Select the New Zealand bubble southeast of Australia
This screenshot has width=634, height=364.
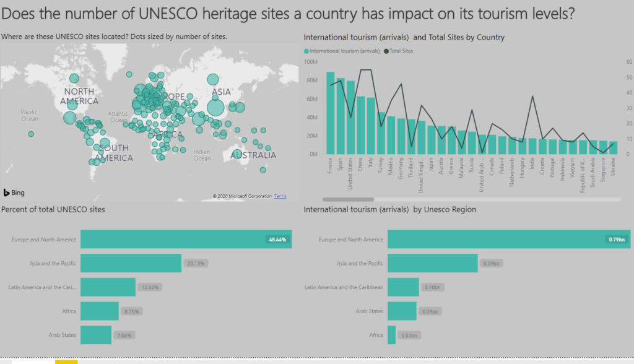(263, 170)
